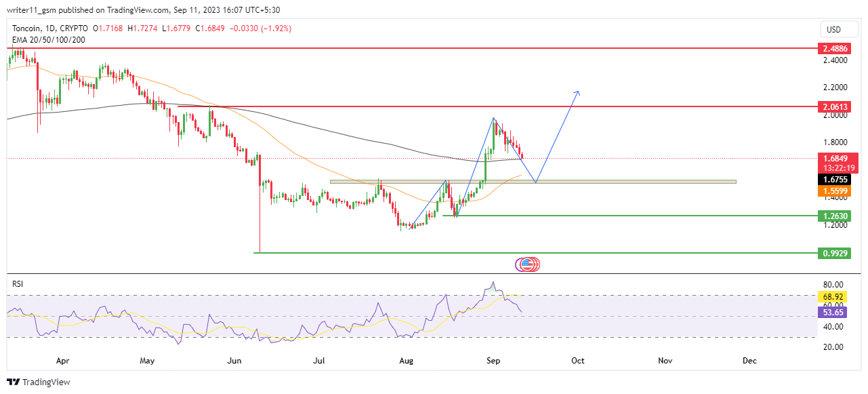The width and height of the screenshot is (868, 394).
Task: Click the 20.00 RSI axis tick
Action: [832, 347]
